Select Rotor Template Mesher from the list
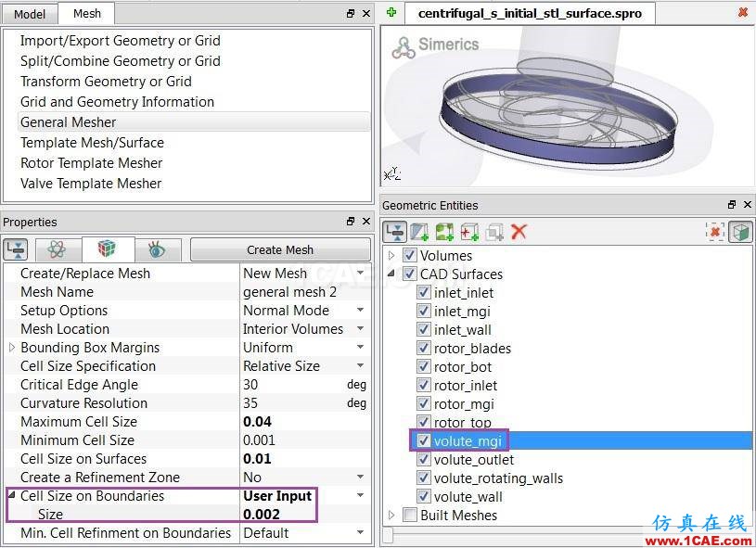Viewport: 756px width, 548px height. point(91,163)
